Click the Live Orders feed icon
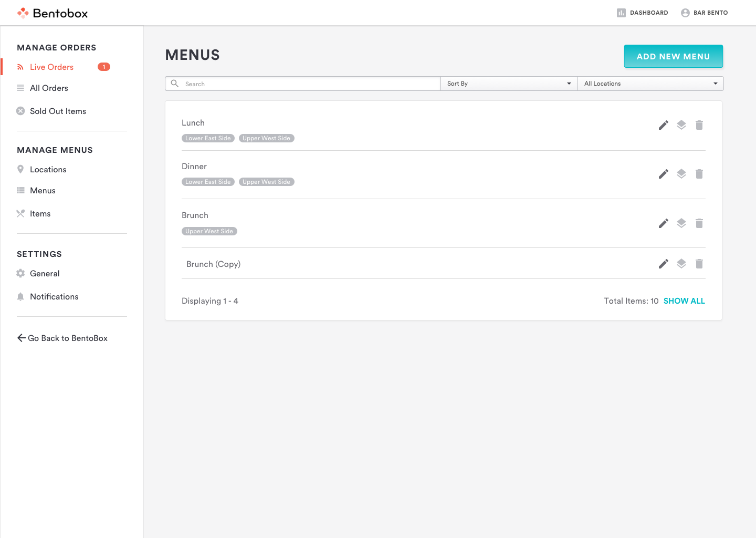Viewport: 756px width, 538px height. click(x=20, y=67)
